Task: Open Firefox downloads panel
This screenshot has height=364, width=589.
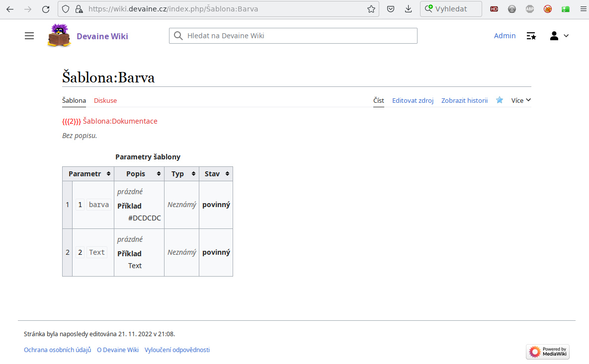Action: coord(408,9)
